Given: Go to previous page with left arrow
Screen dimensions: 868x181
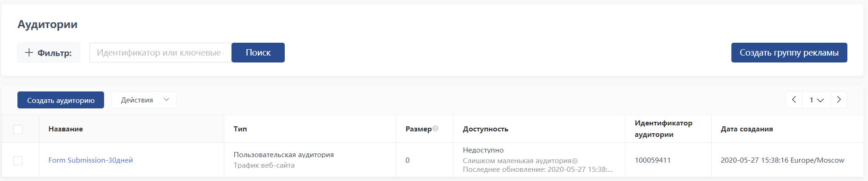Looking at the screenshot, I should [x=794, y=100].
